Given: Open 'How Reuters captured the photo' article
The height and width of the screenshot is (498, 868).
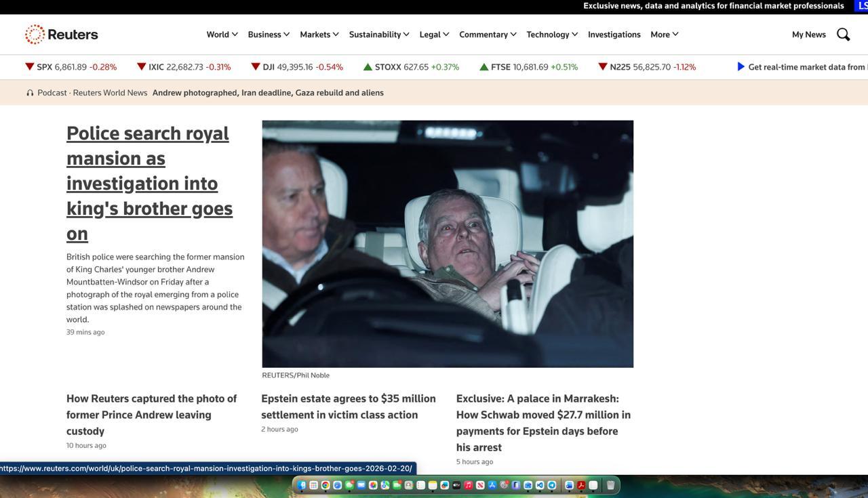Looking at the screenshot, I should coord(151,415).
